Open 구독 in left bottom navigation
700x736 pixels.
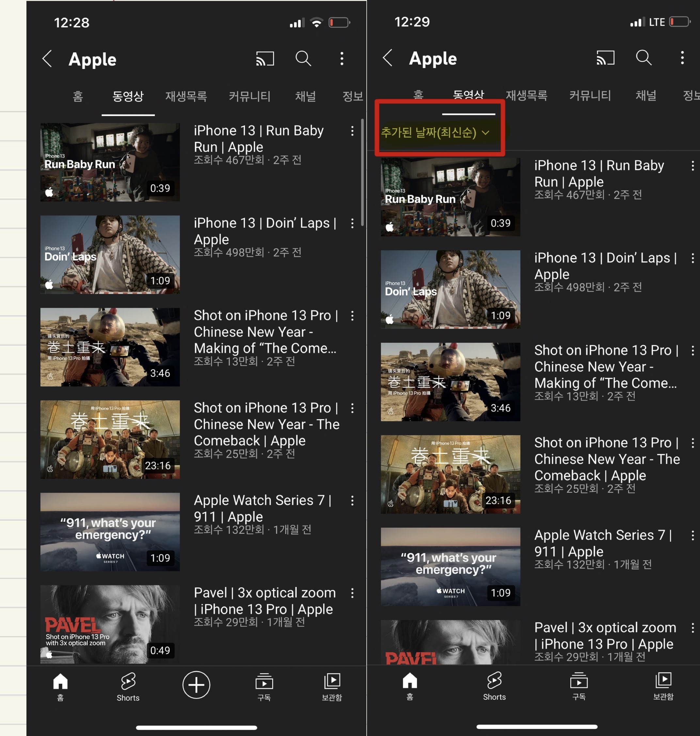[x=264, y=687]
